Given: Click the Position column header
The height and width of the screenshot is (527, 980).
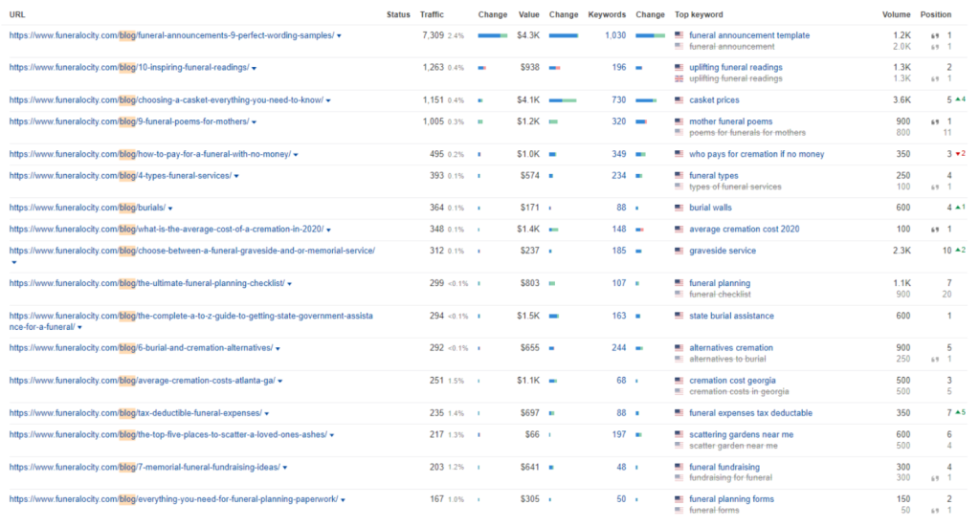Looking at the screenshot, I should coord(936,14).
